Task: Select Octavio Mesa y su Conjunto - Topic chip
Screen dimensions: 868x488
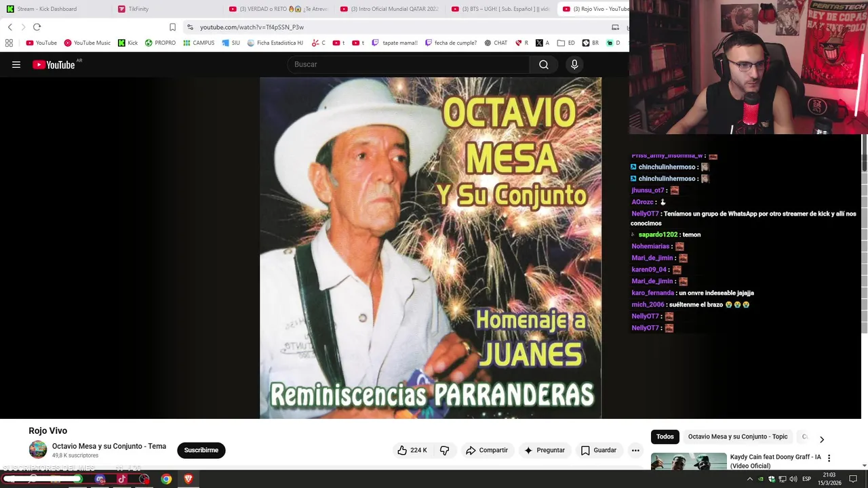Action: pyautogui.click(x=738, y=436)
